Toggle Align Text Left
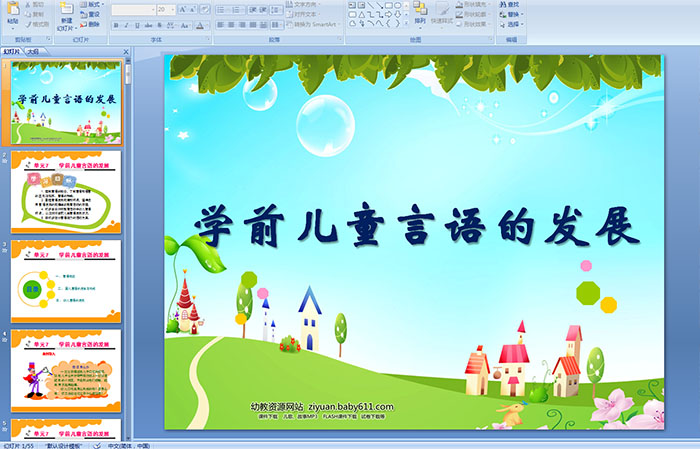This screenshot has width=700, height=449. point(221,25)
